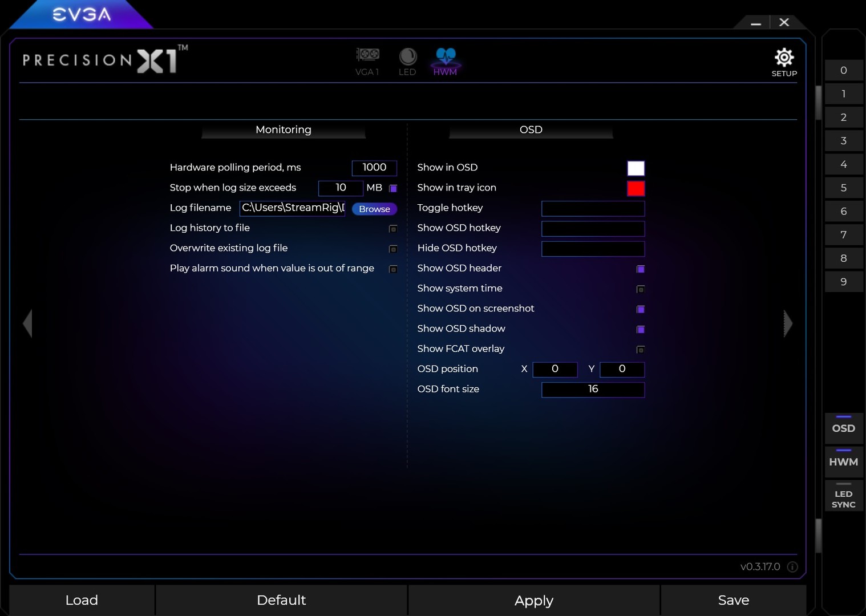
Task: Click the hardware polling period field
Action: [374, 168]
